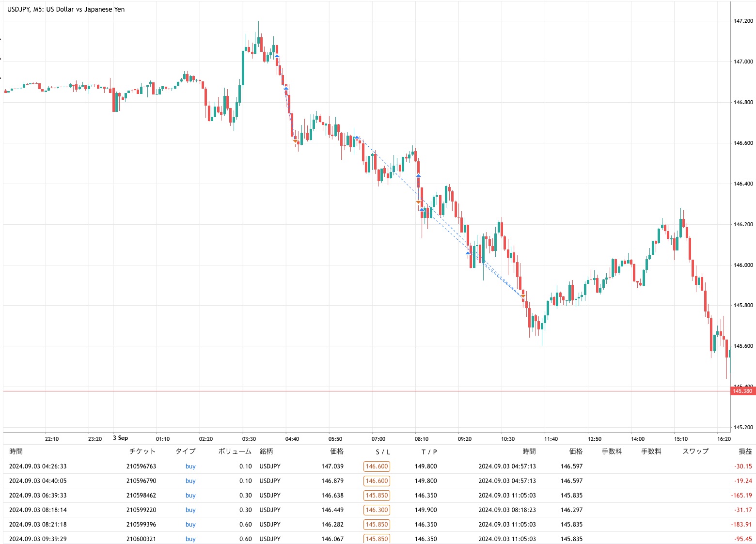756x544 pixels.
Task: Click the 銘柄 column header
Action: click(x=266, y=451)
